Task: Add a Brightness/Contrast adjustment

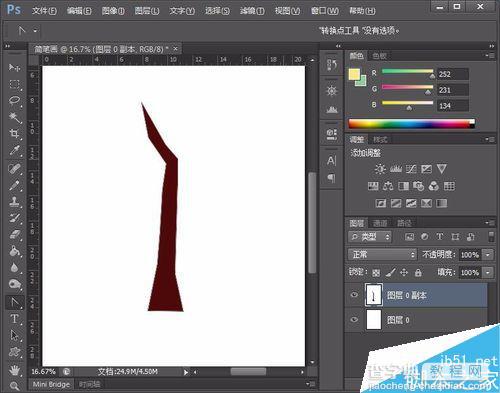Action: 380,169
